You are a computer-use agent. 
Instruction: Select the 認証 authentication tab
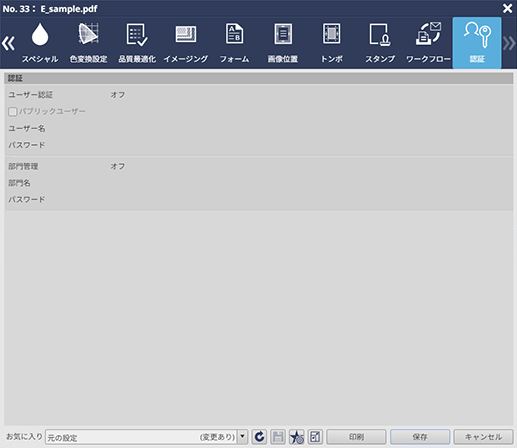tap(477, 43)
